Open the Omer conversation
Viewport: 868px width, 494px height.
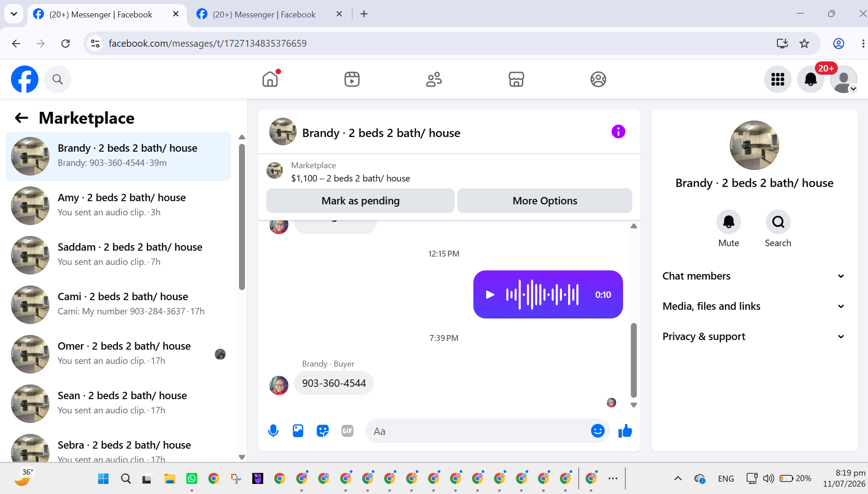(118, 354)
